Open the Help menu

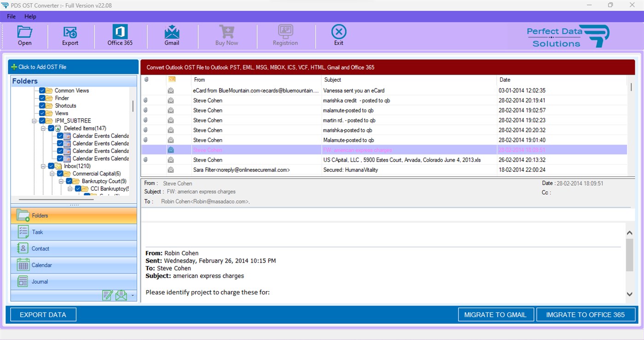pos(30,16)
